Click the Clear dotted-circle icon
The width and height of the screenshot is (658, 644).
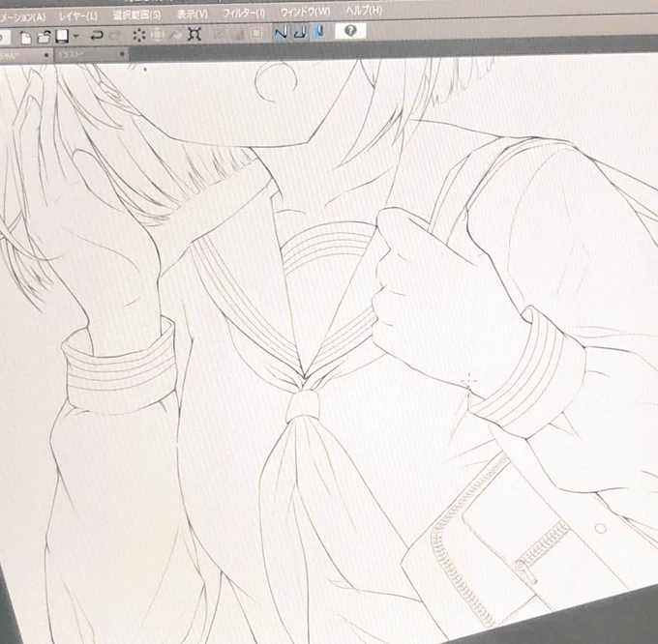point(139,35)
